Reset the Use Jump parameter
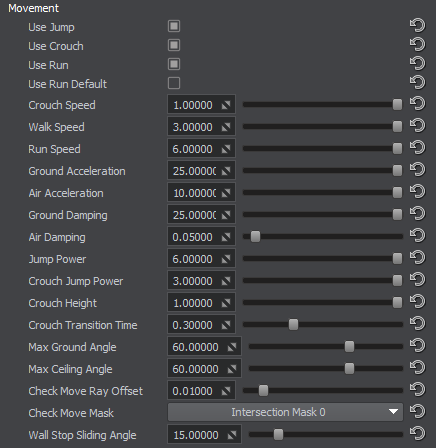The width and height of the screenshot is (436, 448). [x=417, y=25]
